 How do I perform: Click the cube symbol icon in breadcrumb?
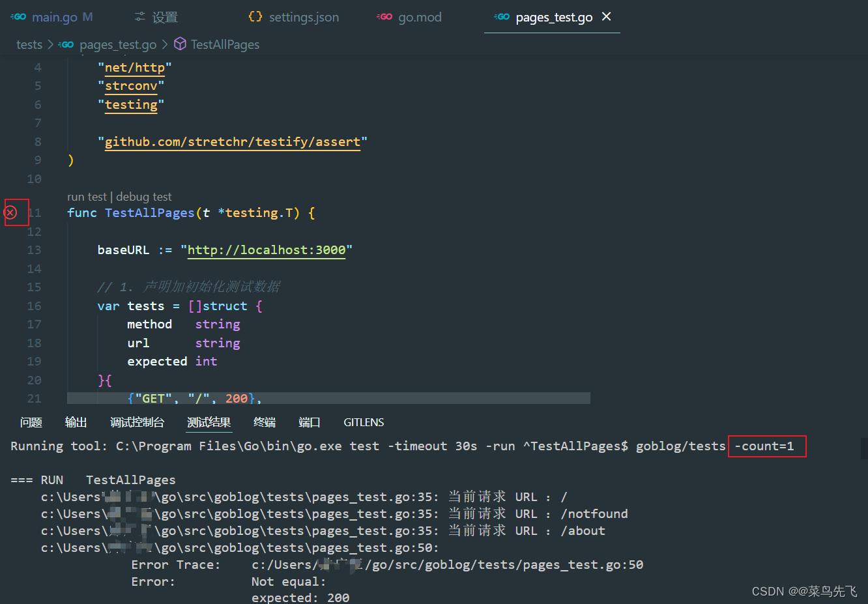pyautogui.click(x=180, y=44)
